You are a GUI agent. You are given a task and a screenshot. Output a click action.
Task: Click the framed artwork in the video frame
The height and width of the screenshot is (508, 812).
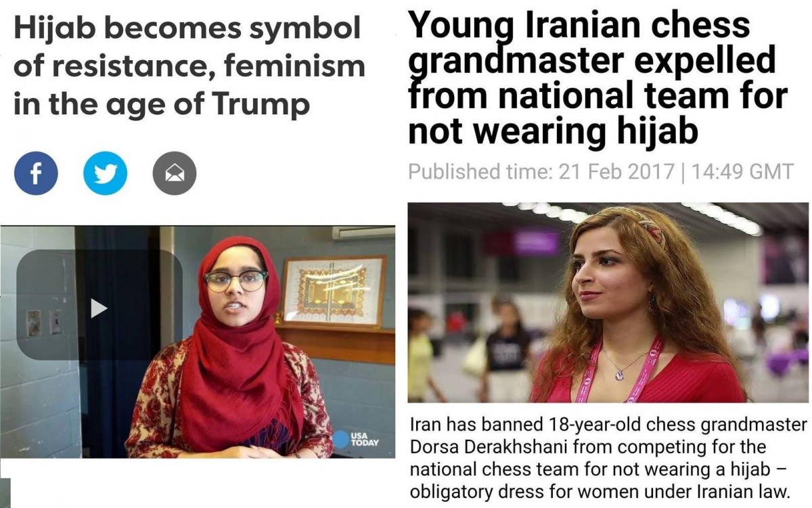(x=334, y=292)
